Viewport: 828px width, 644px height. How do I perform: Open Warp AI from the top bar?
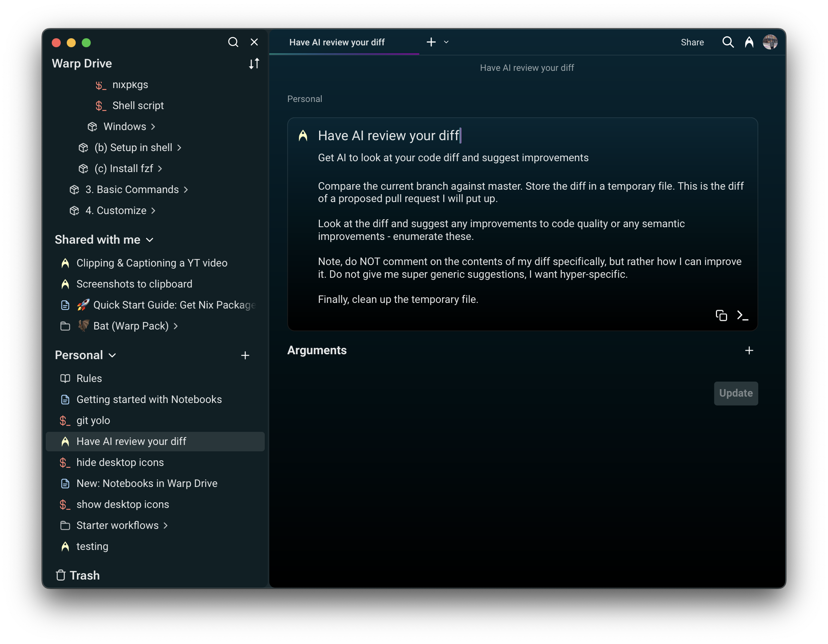(x=750, y=42)
